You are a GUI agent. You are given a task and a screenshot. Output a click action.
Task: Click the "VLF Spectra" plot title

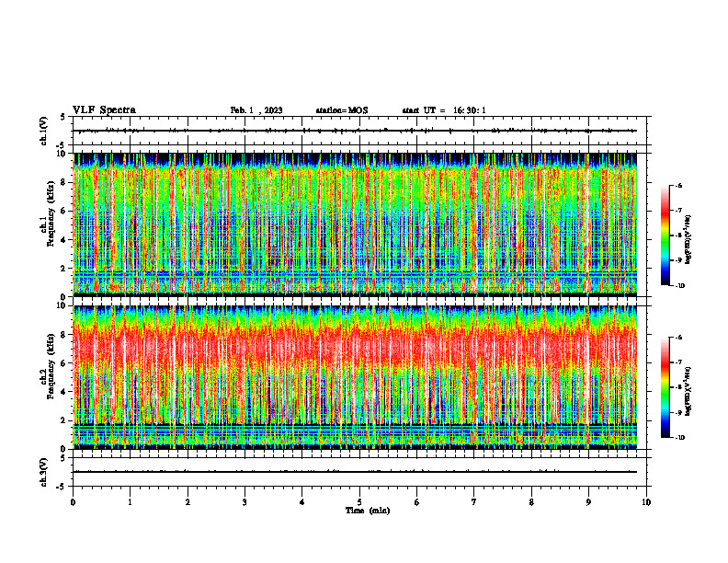click(x=104, y=110)
